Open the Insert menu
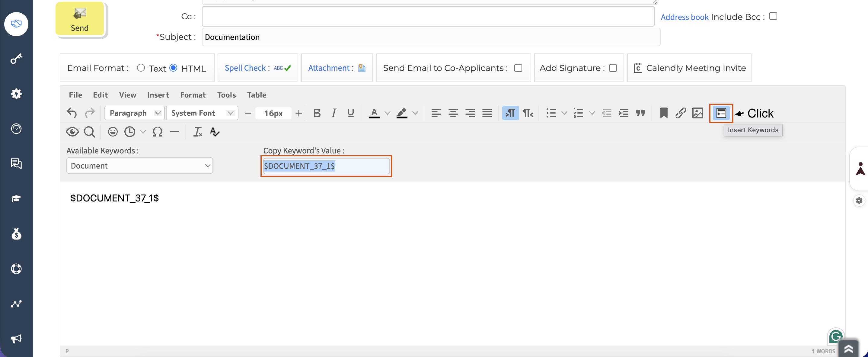868x357 pixels. pyautogui.click(x=158, y=95)
